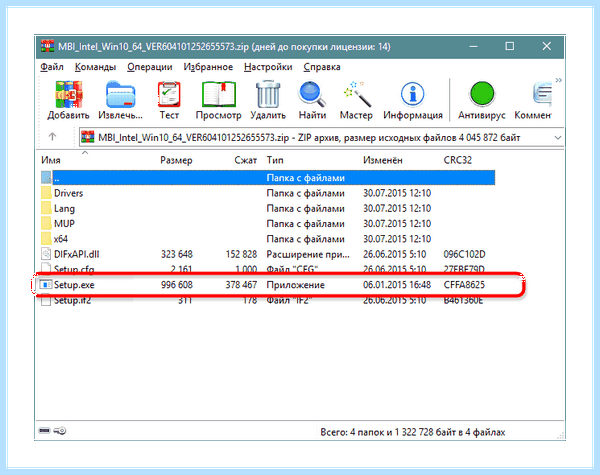Image resolution: width=600 pixels, height=475 pixels.
Task: Open the Настройки menu
Action: click(268, 67)
